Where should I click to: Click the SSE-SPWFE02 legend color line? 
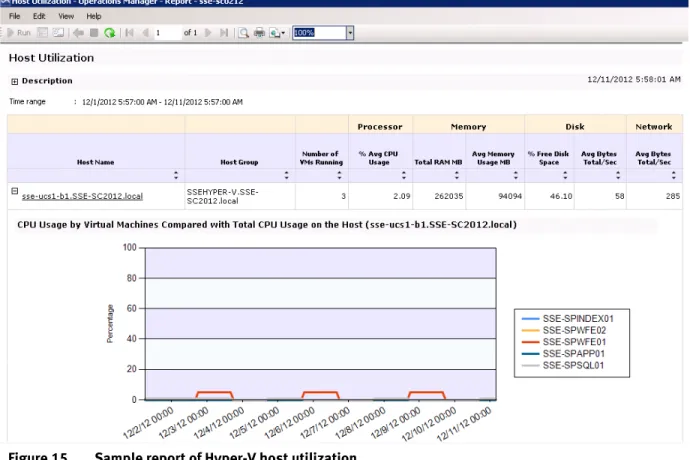coord(530,331)
